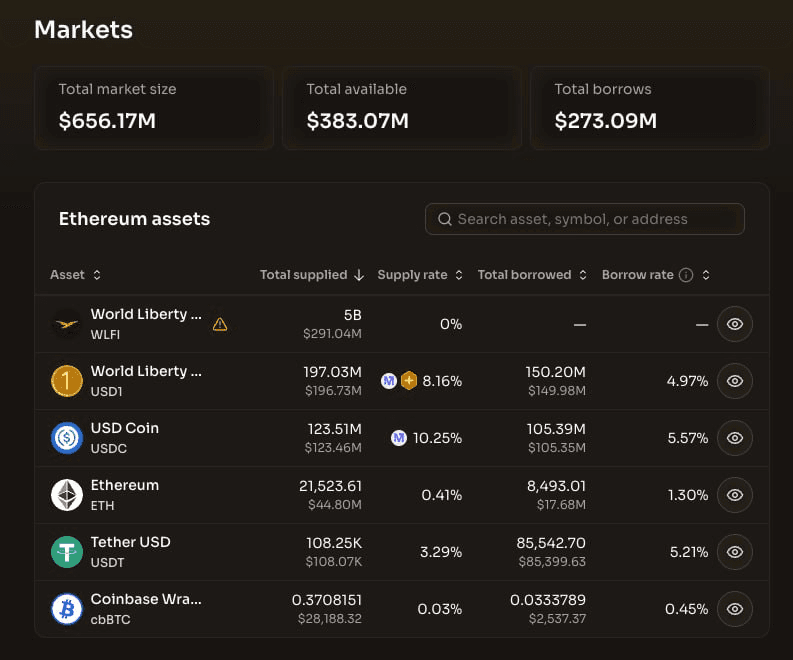Click the Total borrows $273.09M value
Image resolution: width=793 pixels, height=660 pixels.
point(605,121)
